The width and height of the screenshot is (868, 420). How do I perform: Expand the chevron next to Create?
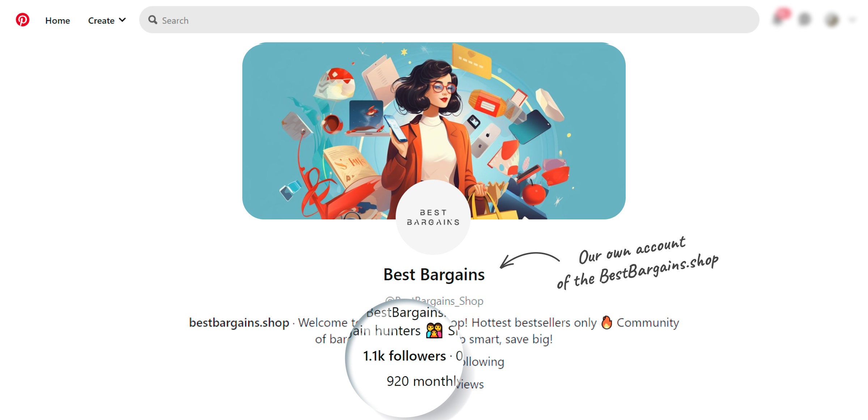(123, 20)
